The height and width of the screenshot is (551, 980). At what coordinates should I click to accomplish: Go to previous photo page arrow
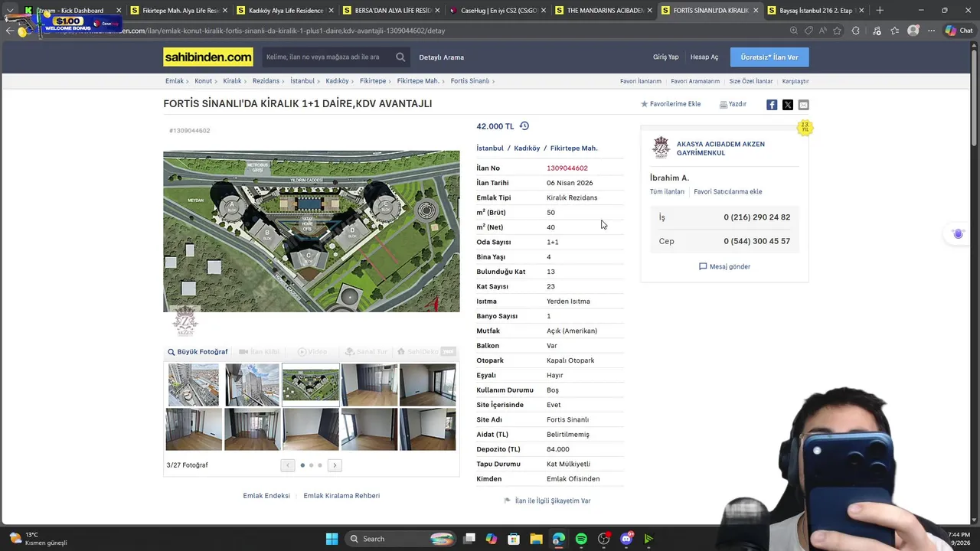tap(288, 465)
